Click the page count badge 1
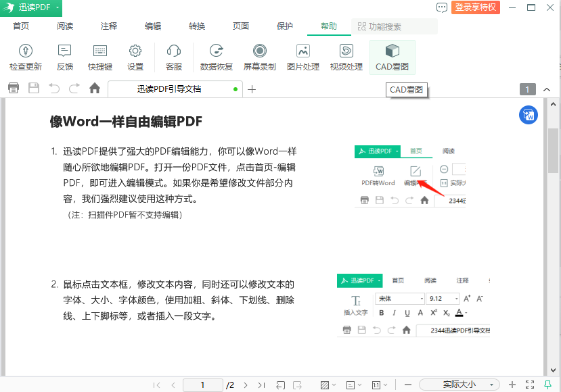This screenshot has height=392, width=561. pos(527,89)
